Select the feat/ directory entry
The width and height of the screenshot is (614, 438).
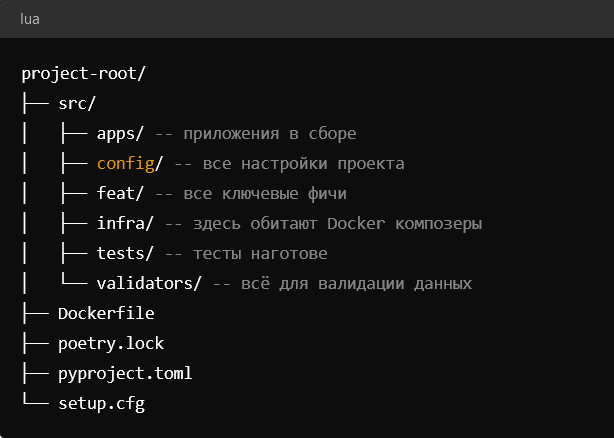click(x=120, y=193)
